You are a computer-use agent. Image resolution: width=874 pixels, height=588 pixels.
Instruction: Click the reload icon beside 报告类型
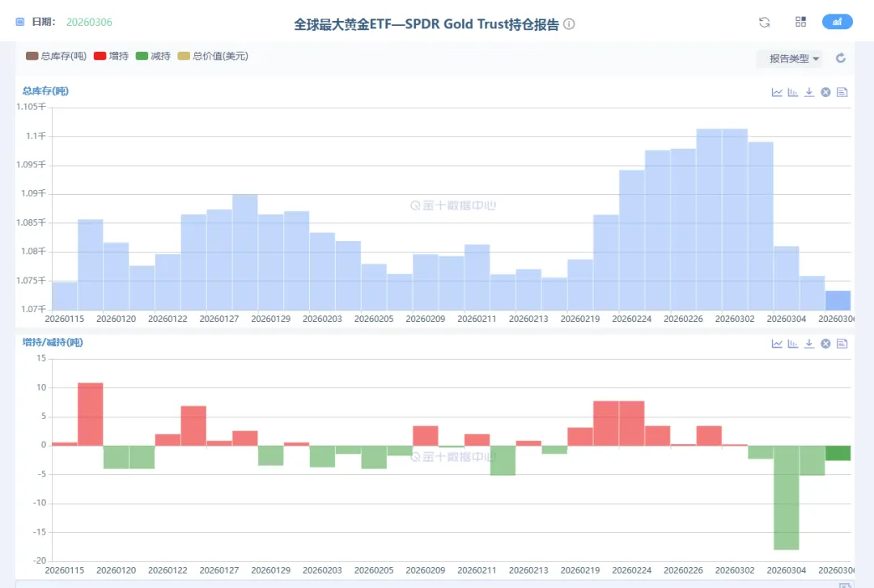841,58
